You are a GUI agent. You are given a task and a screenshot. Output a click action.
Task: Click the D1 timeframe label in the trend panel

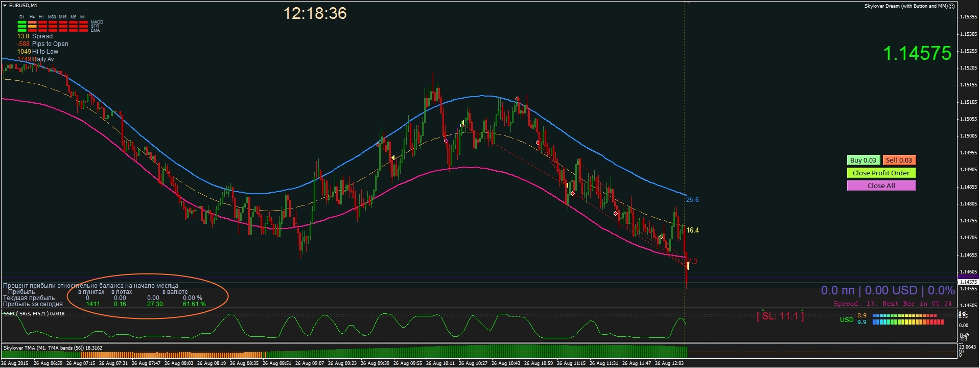point(22,17)
